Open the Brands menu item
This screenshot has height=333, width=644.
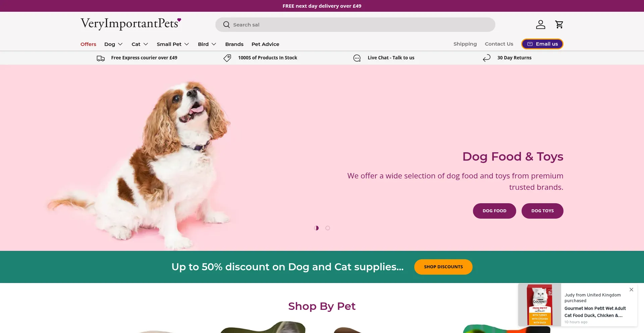click(x=234, y=44)
